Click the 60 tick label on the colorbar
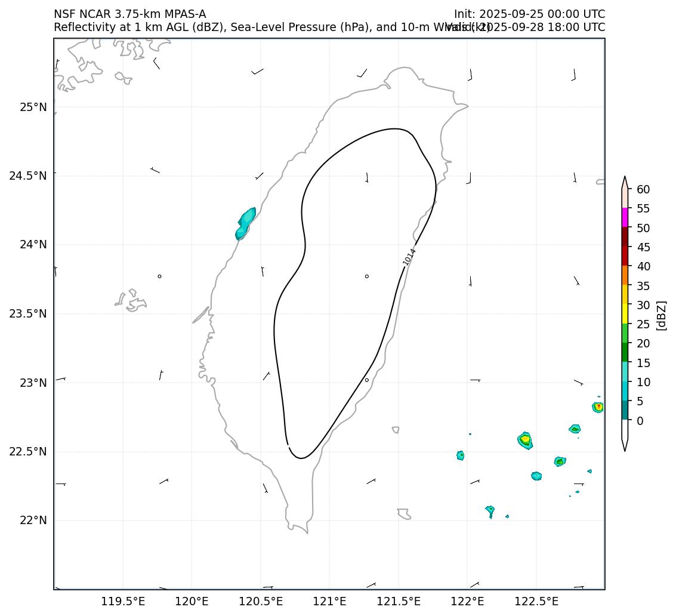Screen dimensions: 676x616 [643, 189]
